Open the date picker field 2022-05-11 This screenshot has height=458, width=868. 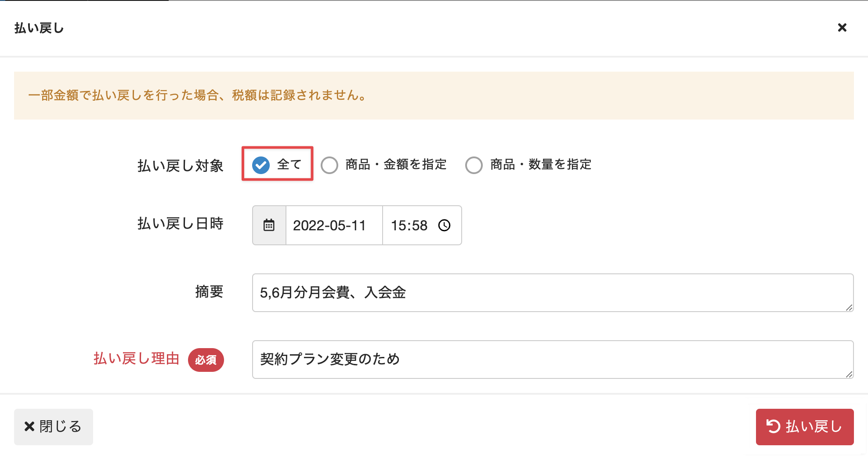click(x=334, y=225)
